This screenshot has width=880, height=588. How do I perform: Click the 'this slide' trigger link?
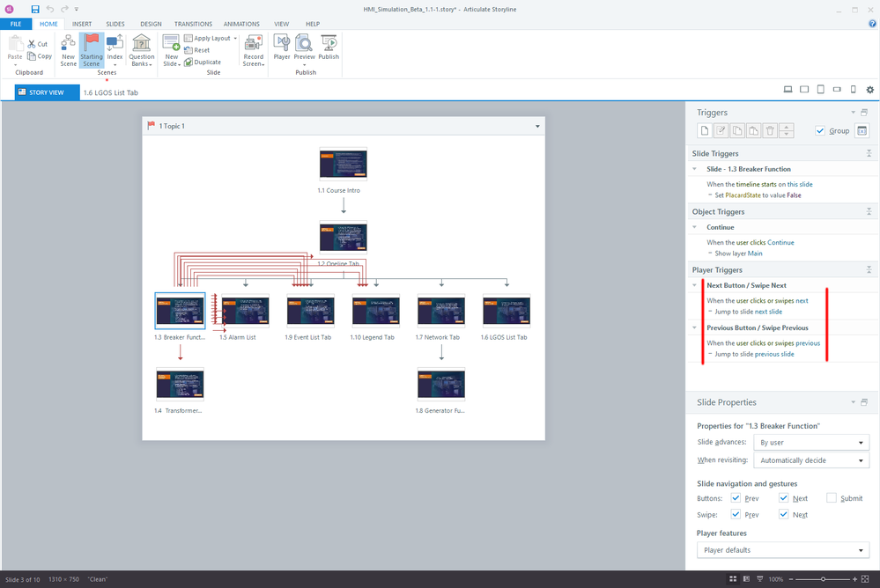(x=800, y=184)
